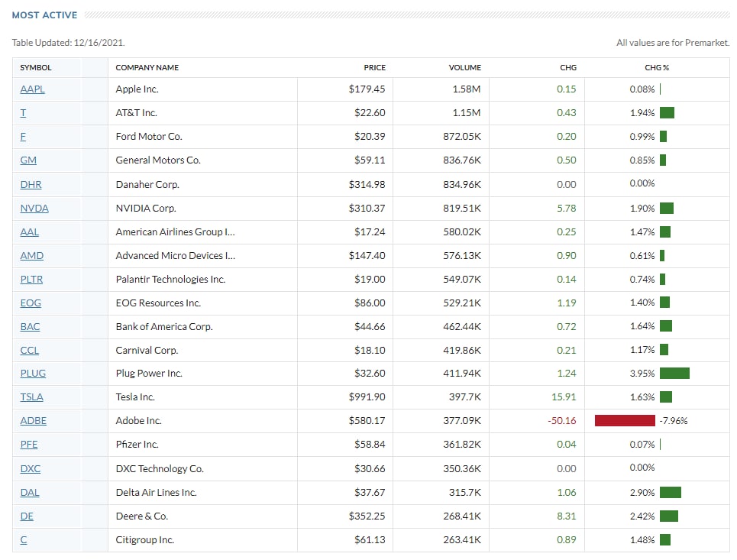The width and height of the screenshot is (737, 560).
Task: Open the GM ticker link
Action: click(28, 160)
